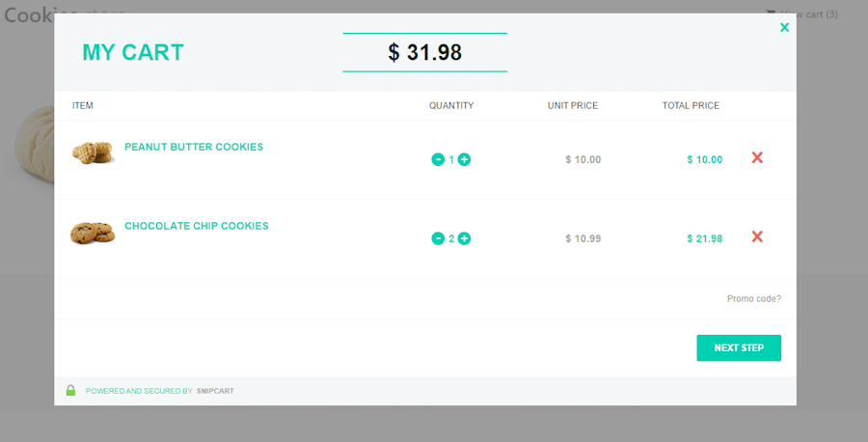Decrease Chocolate Chip Cookies quantity
Screen dimensions: 868x442
point(438,238)
